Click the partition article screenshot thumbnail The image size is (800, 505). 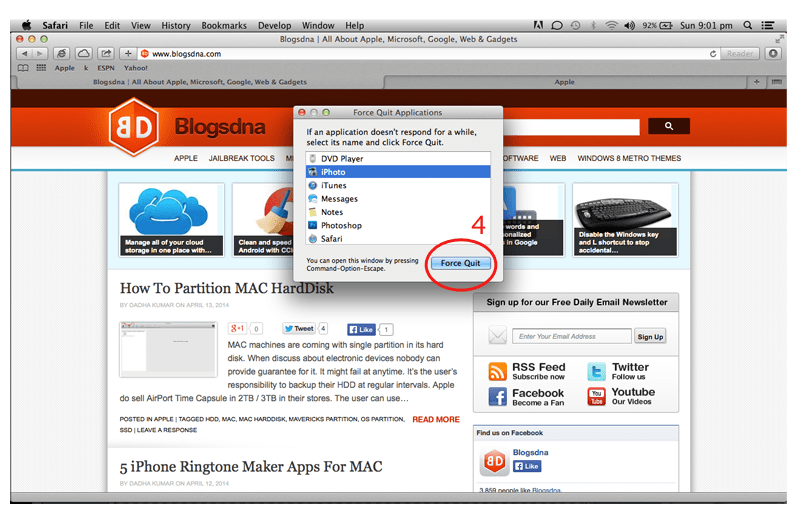tap(168, 349)
